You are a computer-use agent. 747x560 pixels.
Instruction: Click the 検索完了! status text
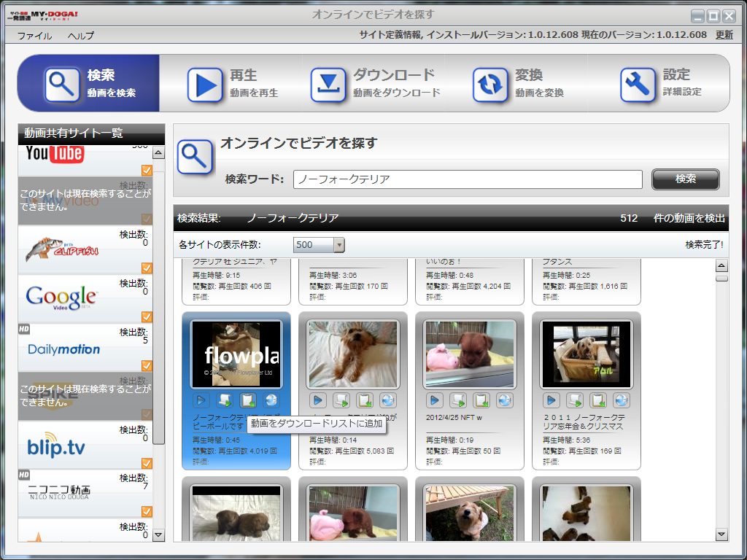coord(704,245)
